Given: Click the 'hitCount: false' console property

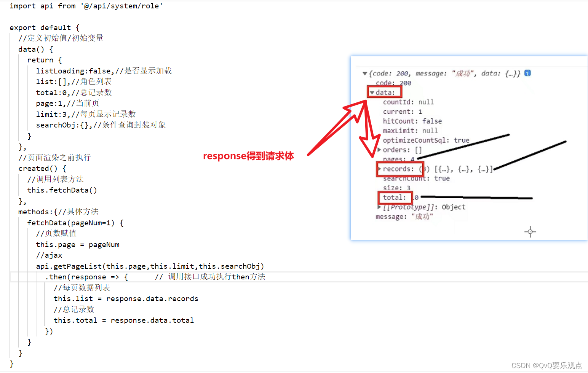Looking at the screenshot, I should 412,121.
